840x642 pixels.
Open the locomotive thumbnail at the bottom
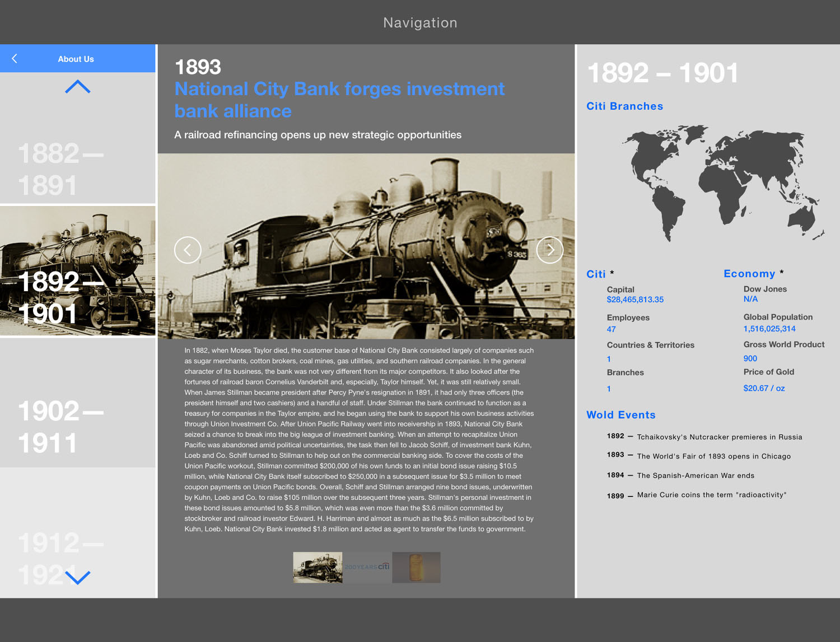(x=318, y=567)
